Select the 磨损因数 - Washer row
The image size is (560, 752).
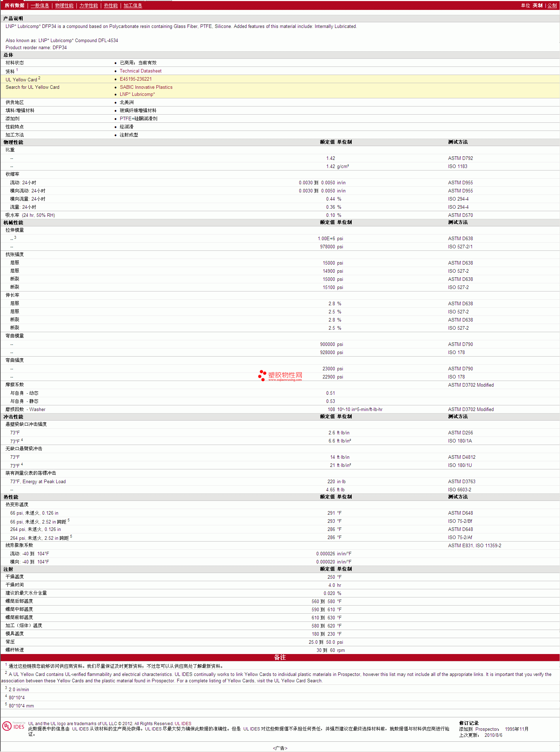280,409
